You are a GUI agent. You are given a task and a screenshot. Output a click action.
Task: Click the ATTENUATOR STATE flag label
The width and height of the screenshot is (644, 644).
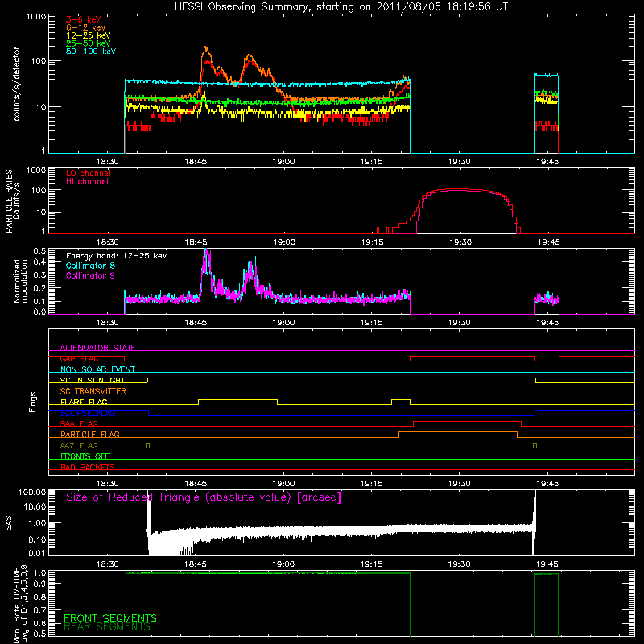(97, 348)
